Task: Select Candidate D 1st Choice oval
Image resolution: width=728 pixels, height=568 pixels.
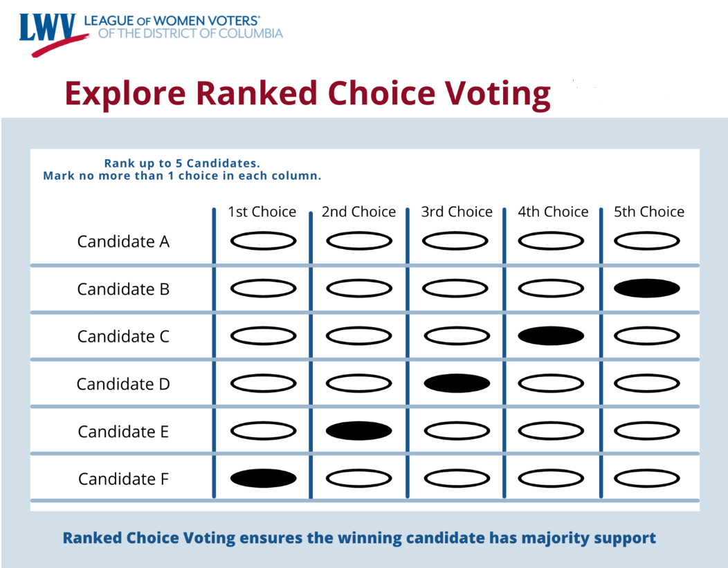Action: click(x=263, y=383)
